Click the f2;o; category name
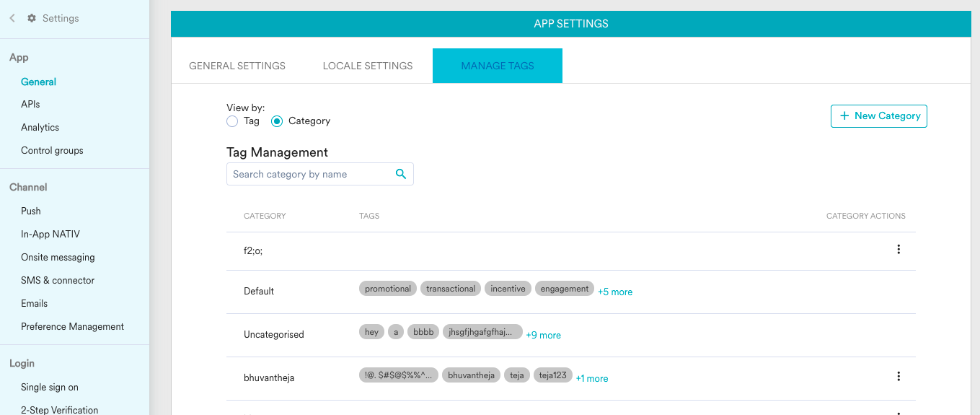 pyautogui.click(x=253, y=251)
